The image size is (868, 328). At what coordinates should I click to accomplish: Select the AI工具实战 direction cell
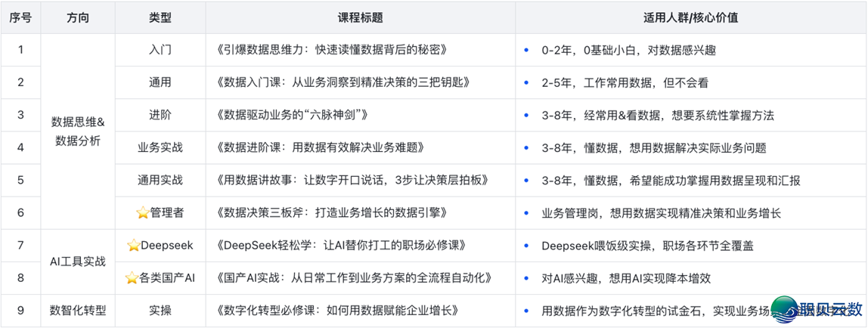78,261
